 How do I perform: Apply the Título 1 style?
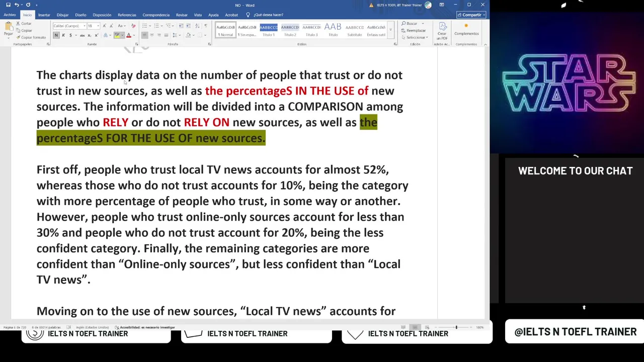coord(269,30)
